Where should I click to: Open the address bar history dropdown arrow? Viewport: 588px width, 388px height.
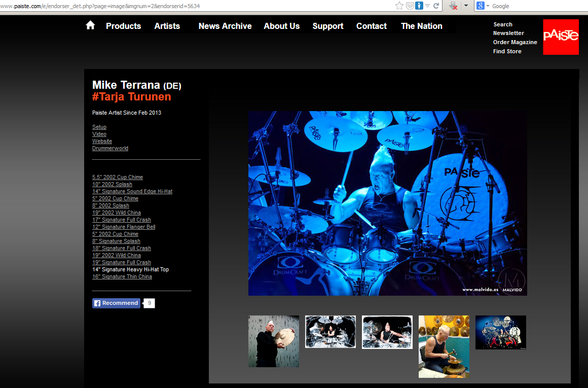pyautogui.click(x=427, y=6)
